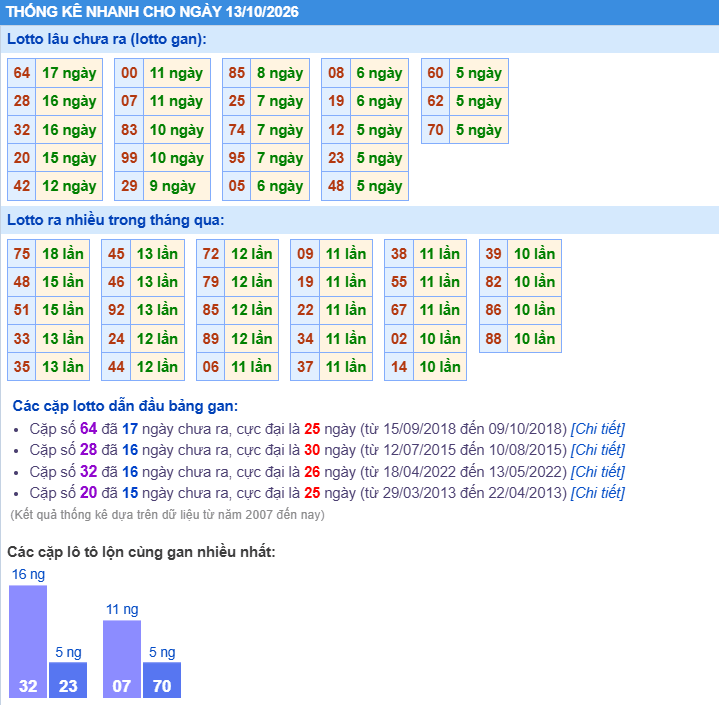Open Chi tiết link for pair 64
The height and width of the screenshot is (705, 719).
[597, 429]
